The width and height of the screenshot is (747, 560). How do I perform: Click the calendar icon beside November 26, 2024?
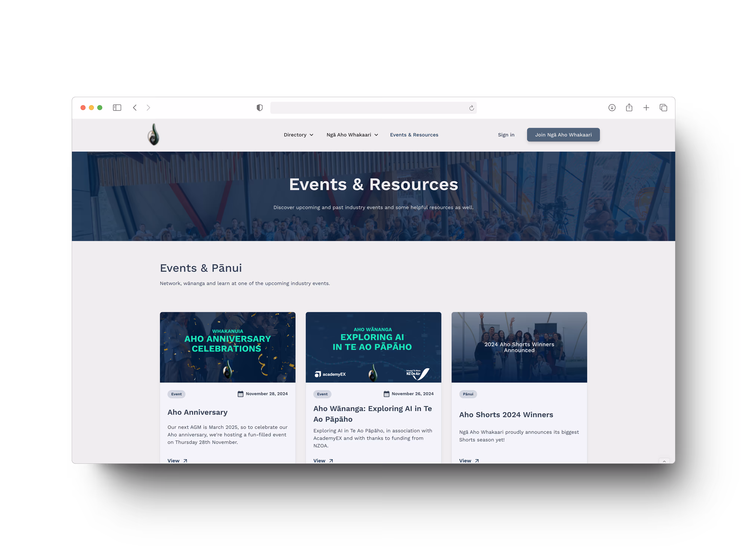pyautogui.click(x=386, y=394)
